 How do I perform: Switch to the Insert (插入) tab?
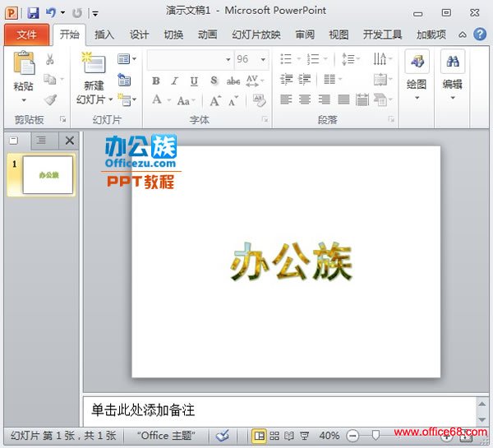(104, 35)
